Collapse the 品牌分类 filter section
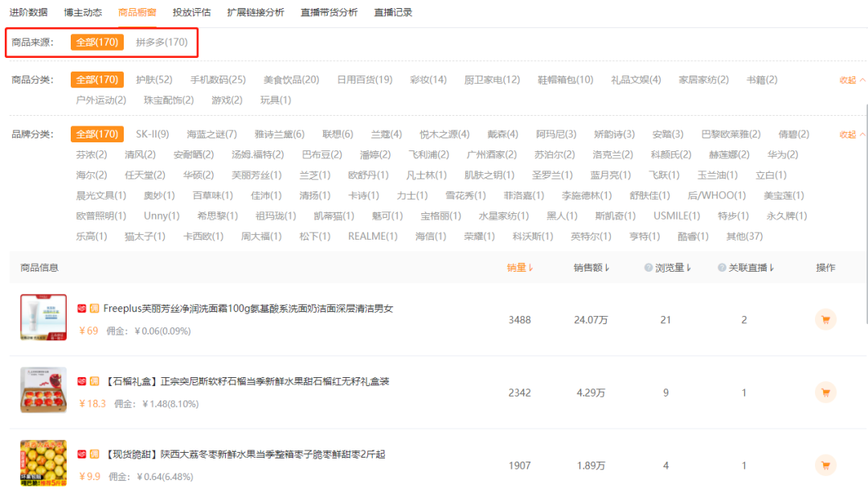The image size is (868, 493). click(852, 134)
